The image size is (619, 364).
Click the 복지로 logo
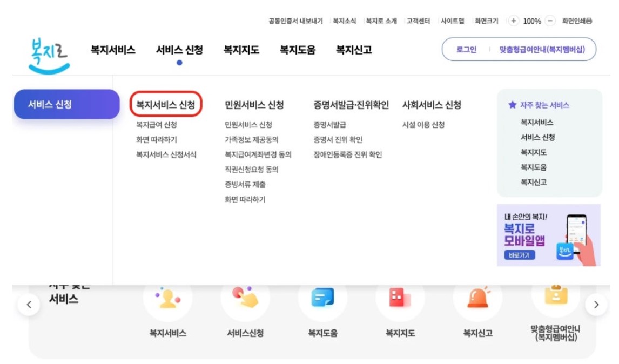point(50,53)
